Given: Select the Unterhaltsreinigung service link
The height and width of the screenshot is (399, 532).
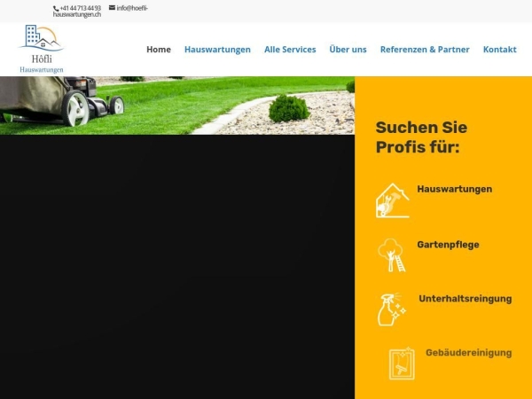Looking at the screenshot, I should [x=465, y=299].
